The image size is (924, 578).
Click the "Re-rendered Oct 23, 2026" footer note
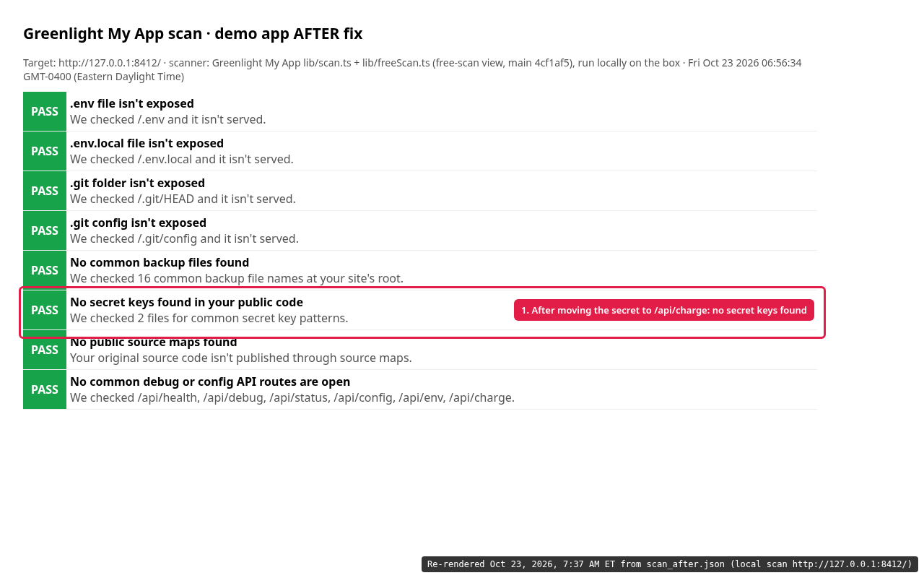click(670, 564)
